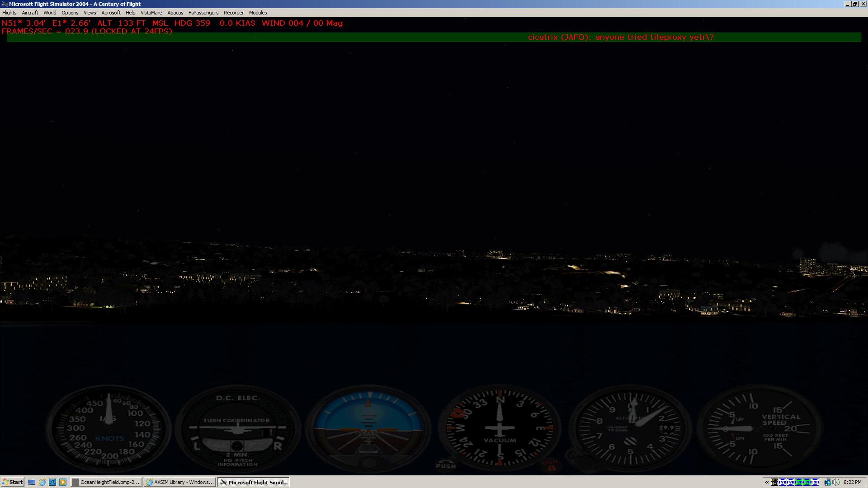Click the red HDG bug knob
This screenshot has width=868, height=488.
[x=550, y=465]
